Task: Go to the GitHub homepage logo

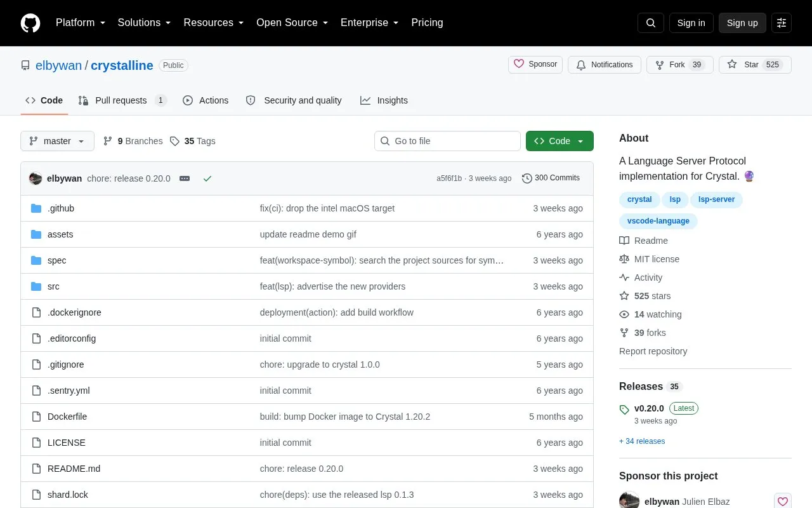Action: [30, 23]
